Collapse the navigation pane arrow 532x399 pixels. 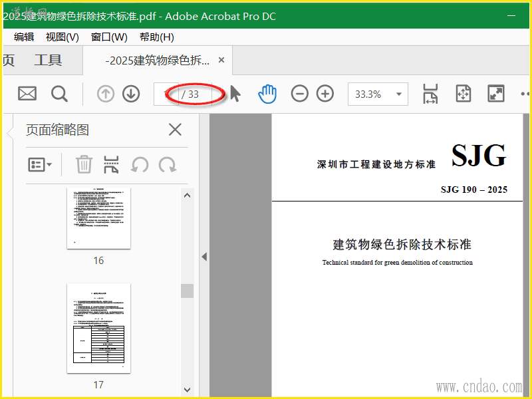204,257
